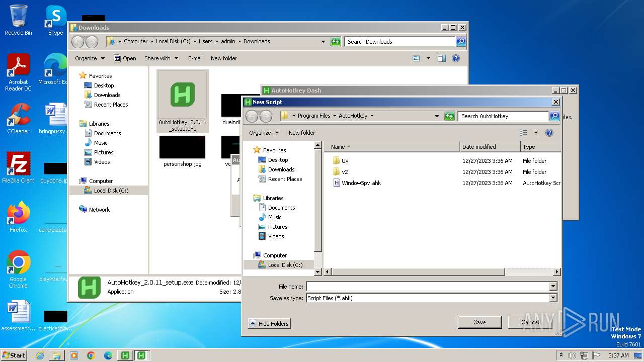
Task: Click Internet Explorer icon on taskbar
Action: coord(40,355)
